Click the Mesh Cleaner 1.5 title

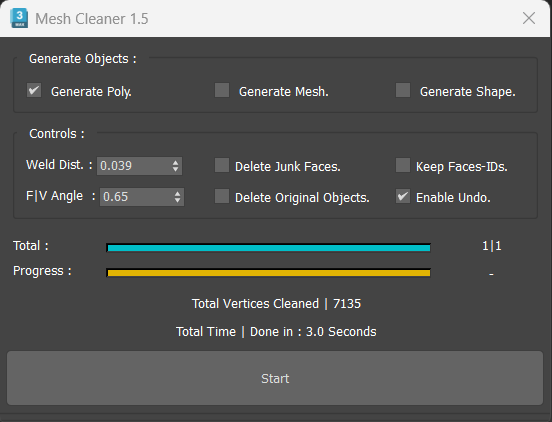(x=92, y=19)
